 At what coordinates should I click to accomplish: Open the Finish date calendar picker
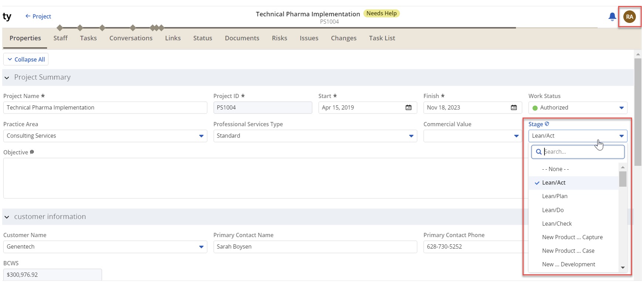(x=514, y=108)
